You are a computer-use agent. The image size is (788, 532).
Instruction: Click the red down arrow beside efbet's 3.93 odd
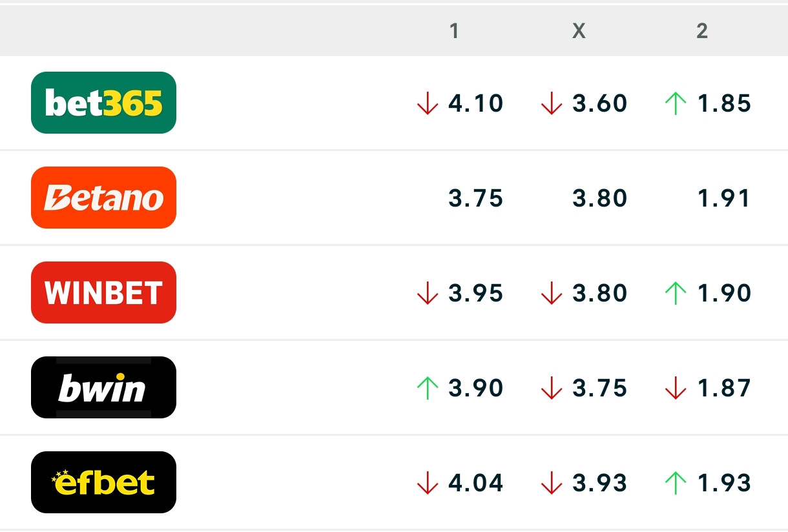550,483
